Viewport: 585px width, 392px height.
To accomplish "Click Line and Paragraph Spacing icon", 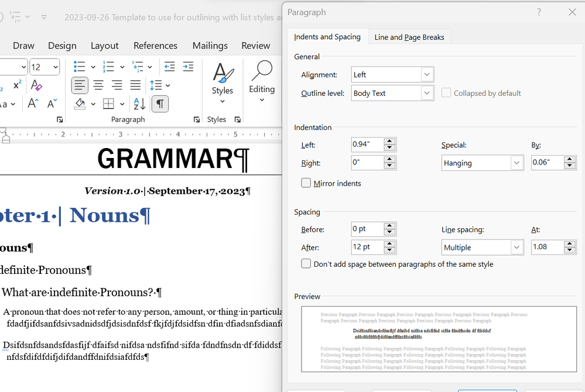I will 156,85.
